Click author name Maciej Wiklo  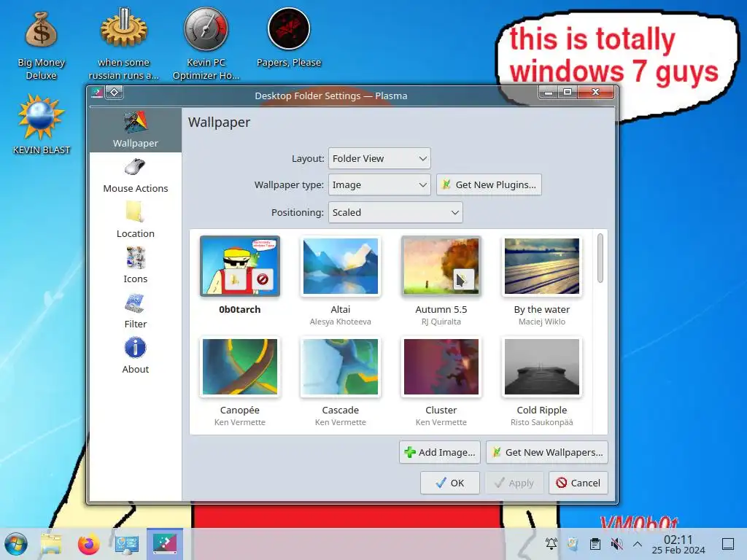point(542,322)
